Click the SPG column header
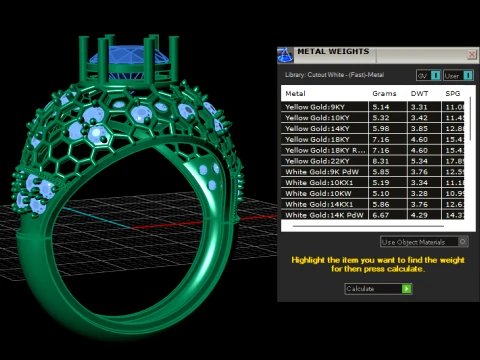Screen dimensions: 480x360 (453, 94)
